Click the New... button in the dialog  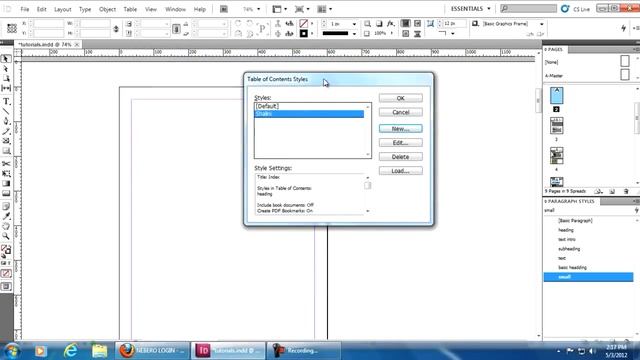[x=400, y=129]
